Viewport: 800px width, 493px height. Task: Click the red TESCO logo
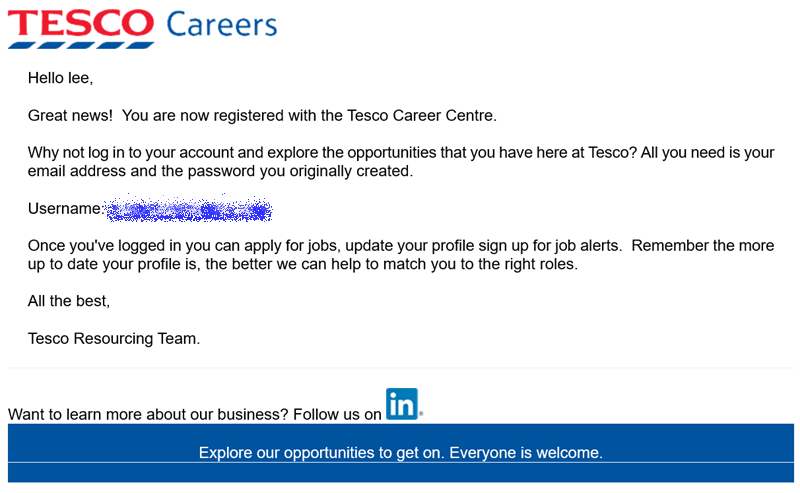[81, 23]
